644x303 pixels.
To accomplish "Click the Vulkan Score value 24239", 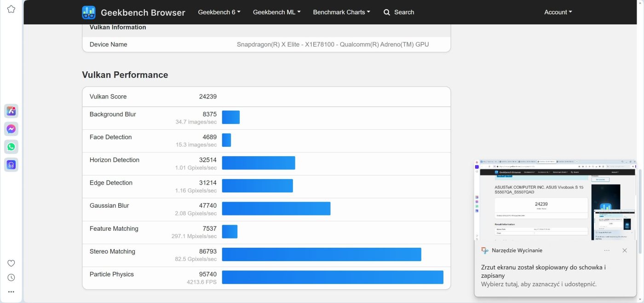I will pyautogui.click(x=208, y=97).
